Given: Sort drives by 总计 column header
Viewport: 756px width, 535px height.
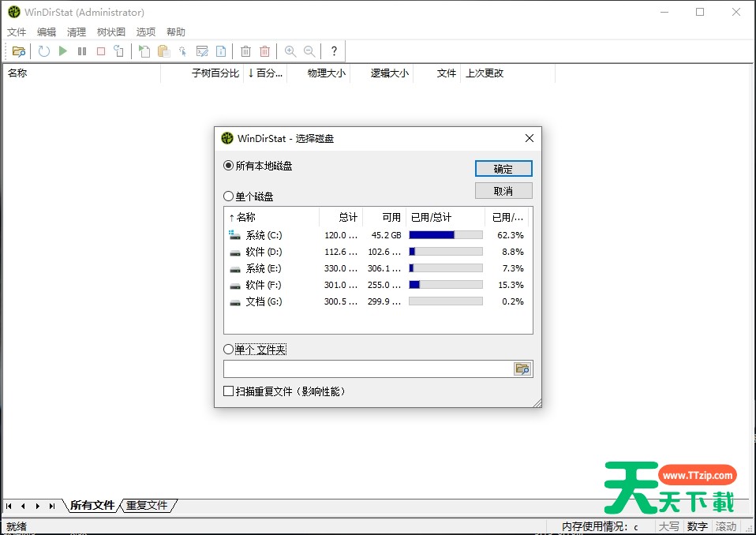Looking at the screenshot, I should [x=341, y=217].
